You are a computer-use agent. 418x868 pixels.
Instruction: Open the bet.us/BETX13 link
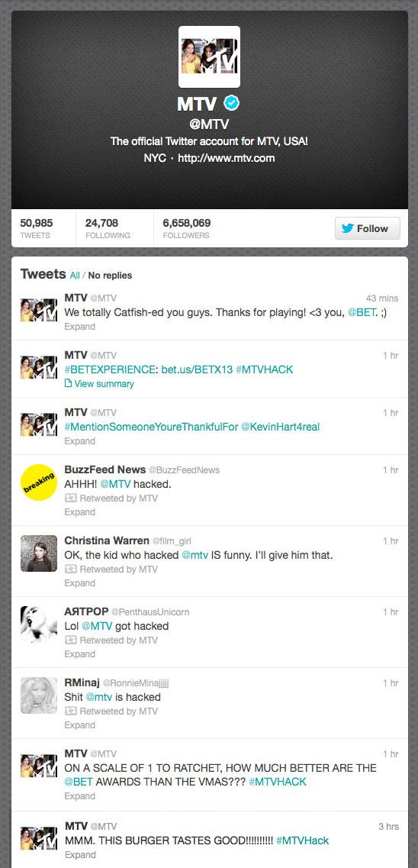coord(197,369)
